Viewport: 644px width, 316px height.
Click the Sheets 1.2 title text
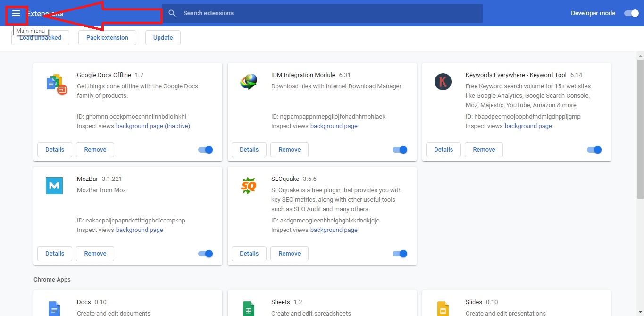[287, 302]
